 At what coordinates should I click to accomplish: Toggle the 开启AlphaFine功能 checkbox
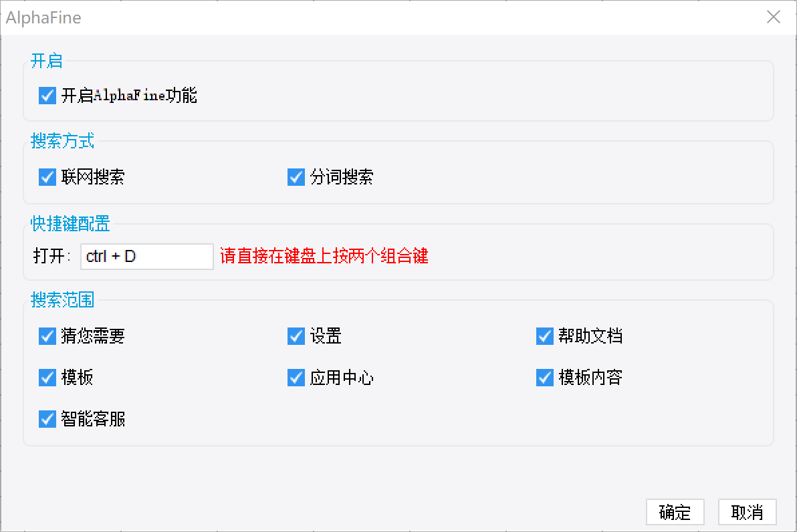tap(47, 96)
